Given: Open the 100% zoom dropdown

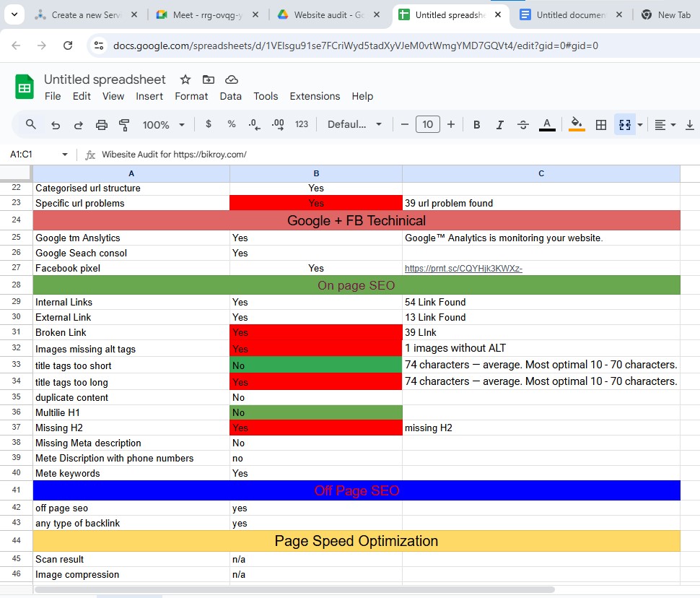Looking at the screenshot, I should point(164,125).
